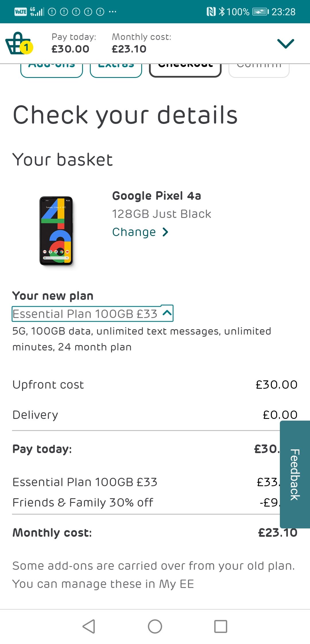Screen dimensions: 310x644
Task: Tap the NFC icon in the status bar
Action: [211, 11]
